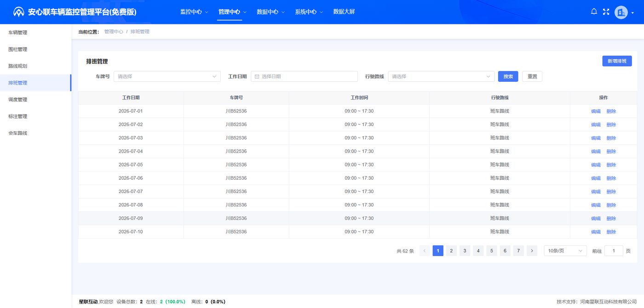Click the 新增排班 button
This screenshot has height=308, width=644.
click(x=617, y=61)
